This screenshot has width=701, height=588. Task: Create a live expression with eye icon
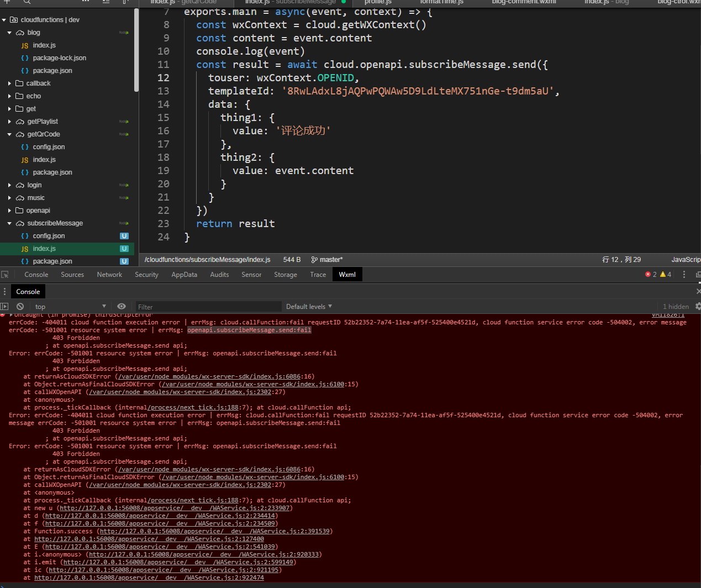[122, 306]
